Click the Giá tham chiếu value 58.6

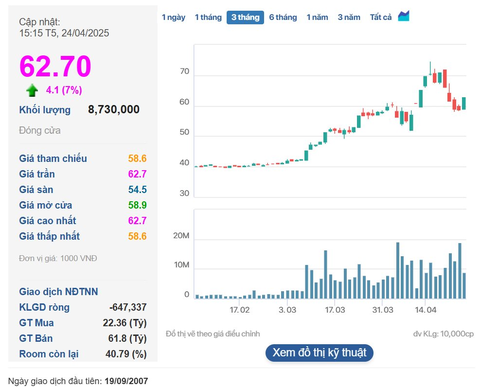[x=137, y=158]
